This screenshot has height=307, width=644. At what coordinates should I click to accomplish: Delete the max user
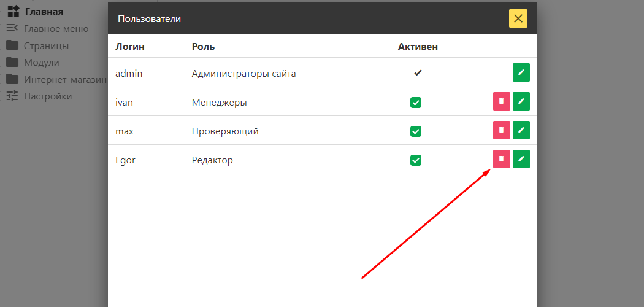[502, 130]
